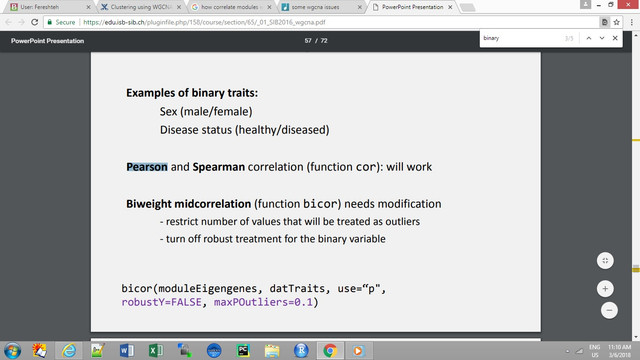Close the 'Clustering using WGCNA' tab
Viewport: 640px width, 360px height.
coord(179,7)
